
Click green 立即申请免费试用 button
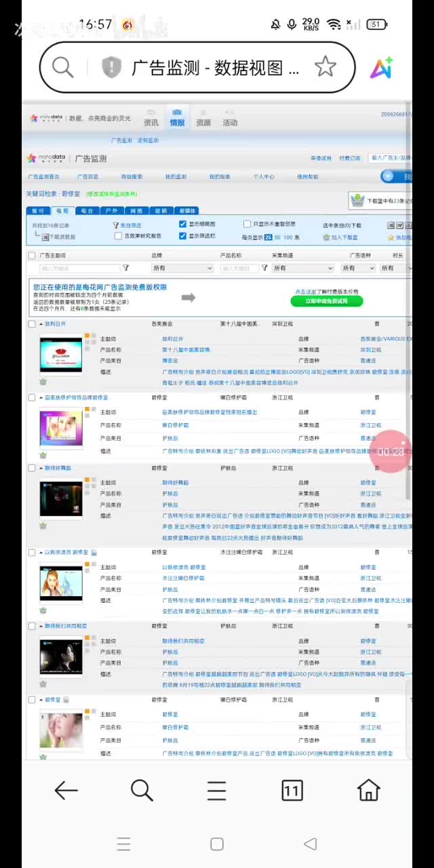327,301
